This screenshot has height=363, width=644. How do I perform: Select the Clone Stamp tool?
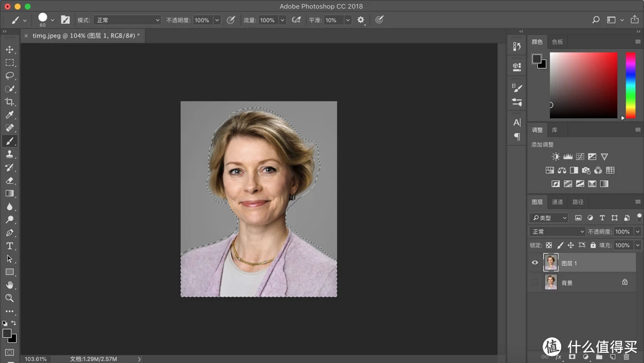pyautogui.click(x=10, y=154)
